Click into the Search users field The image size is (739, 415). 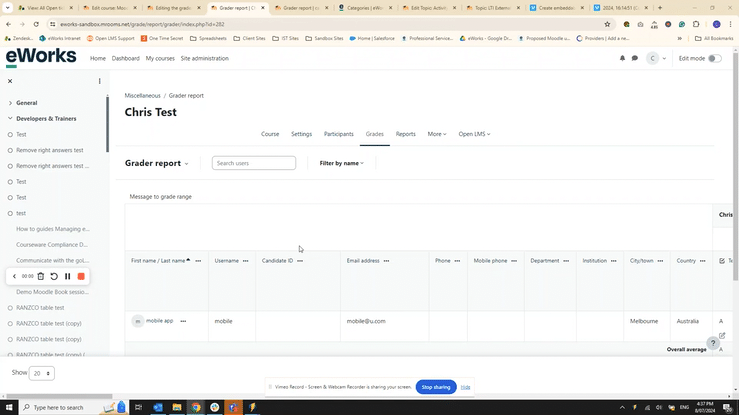click(254, 163)
